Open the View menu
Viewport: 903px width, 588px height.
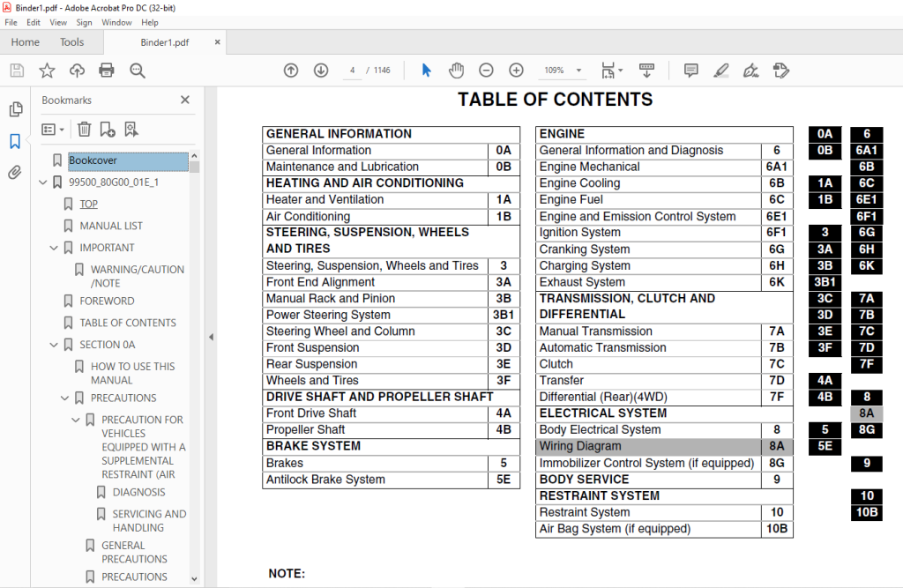tap(58, 22)
